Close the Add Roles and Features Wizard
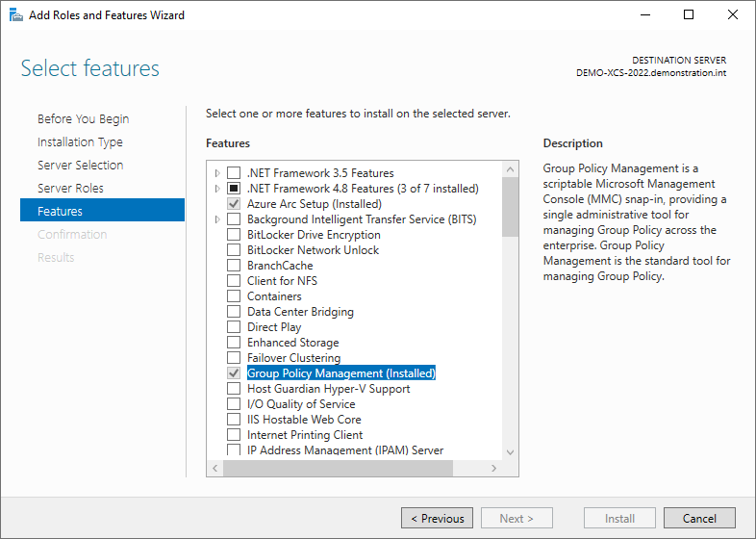756x539 pixels. pos(733,15)
